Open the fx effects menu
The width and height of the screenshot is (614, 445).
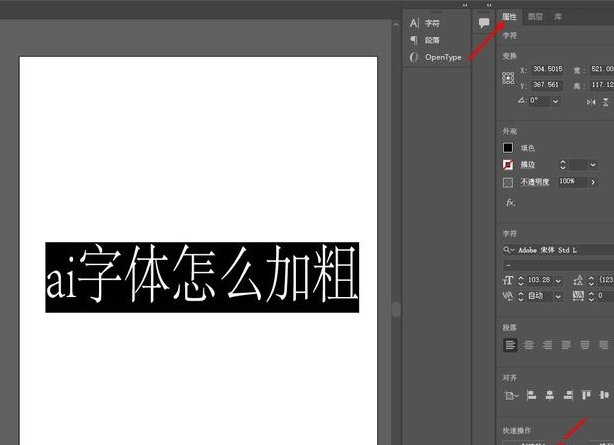pos(510,203)
